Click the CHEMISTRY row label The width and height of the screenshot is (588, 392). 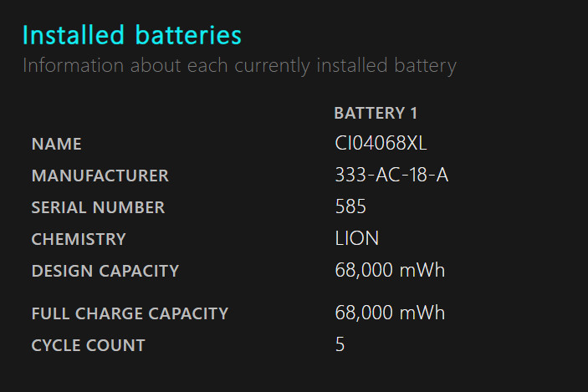click(x=79, y=239)
